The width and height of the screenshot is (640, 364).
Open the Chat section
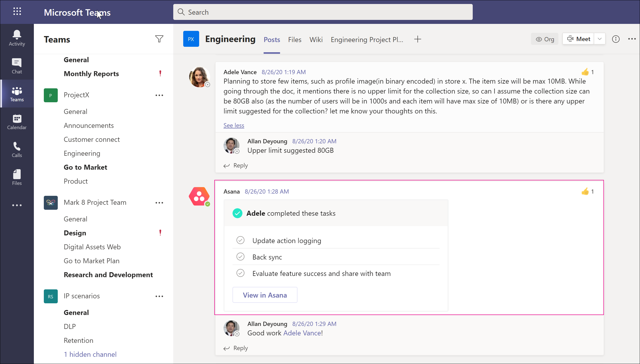[x=16, y=65]
